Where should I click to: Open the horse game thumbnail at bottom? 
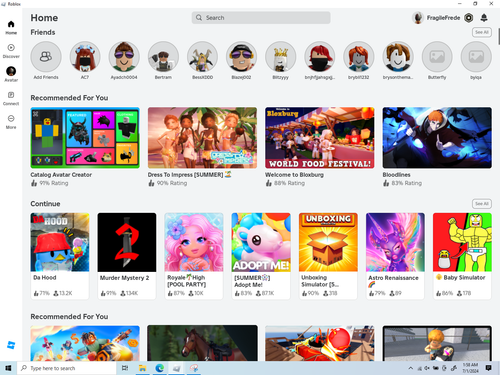coord(202,343)
